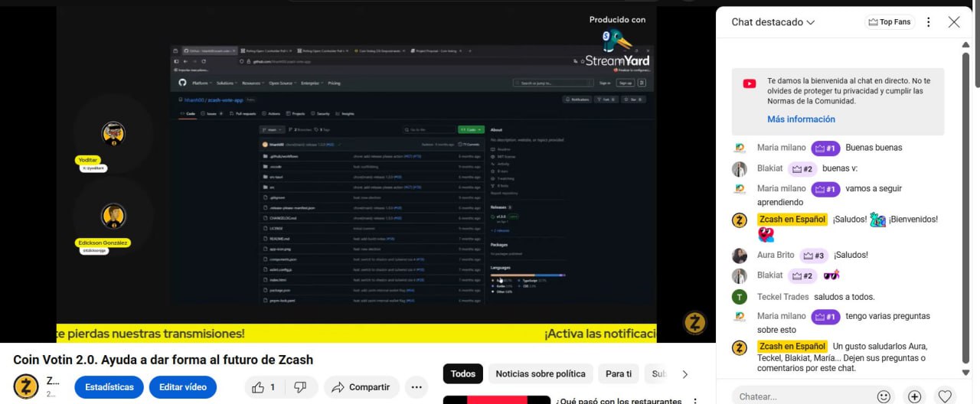Click the message text Buenas buenas

pyautogui.click(x=874, y=148)
